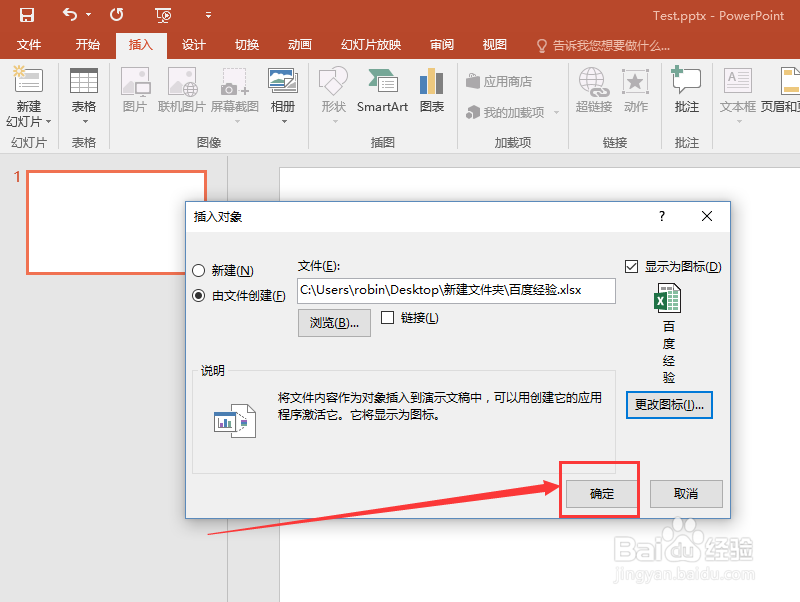Click the 更改图标(I)... button
The image size is (800, 602).
(x=669, y=405)
